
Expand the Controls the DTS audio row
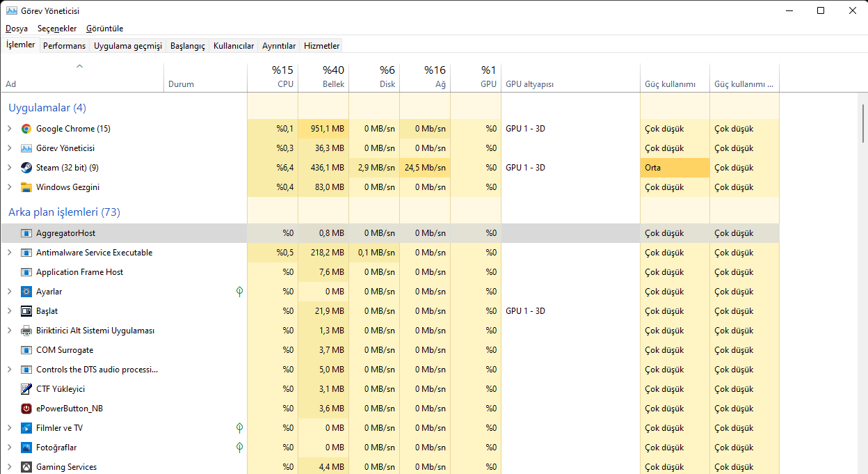tap(9, 370)
